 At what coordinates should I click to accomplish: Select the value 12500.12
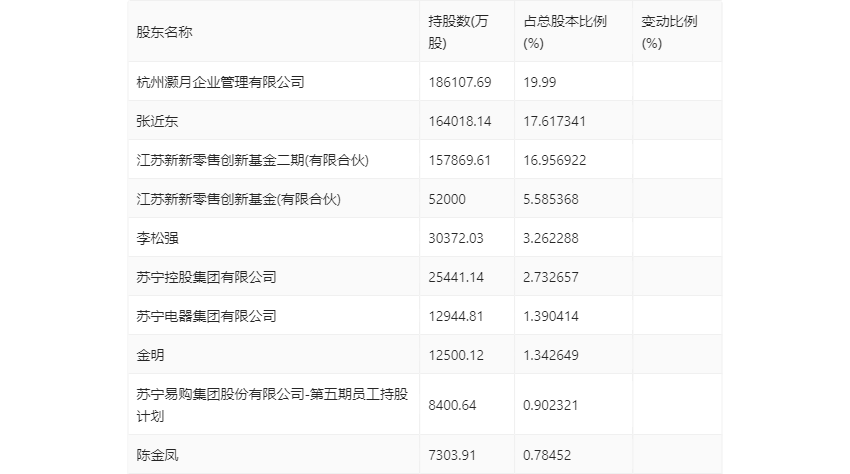(456, 355)
